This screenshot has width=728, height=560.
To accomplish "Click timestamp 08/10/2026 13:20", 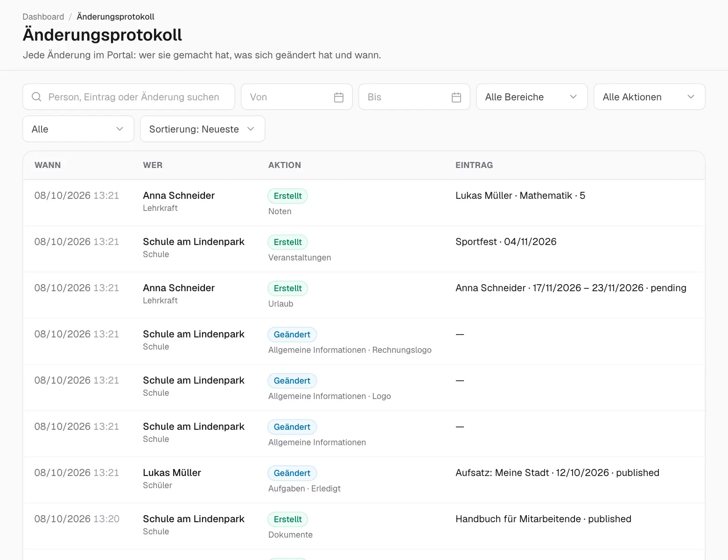I will click(x=77, y=519).
